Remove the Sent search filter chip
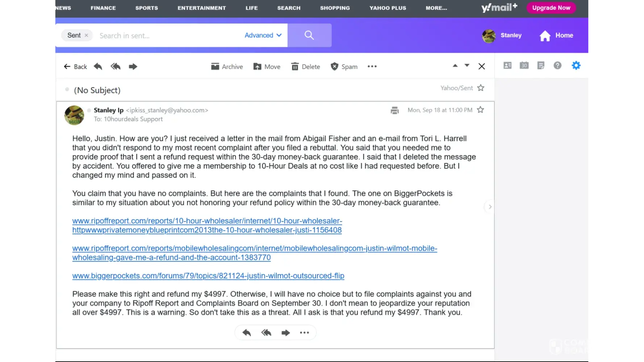The image size is (644, 362). point(86,35)
